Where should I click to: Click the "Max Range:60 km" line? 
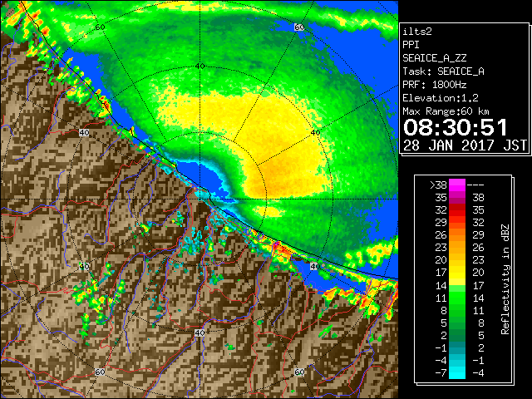(446, 111)
